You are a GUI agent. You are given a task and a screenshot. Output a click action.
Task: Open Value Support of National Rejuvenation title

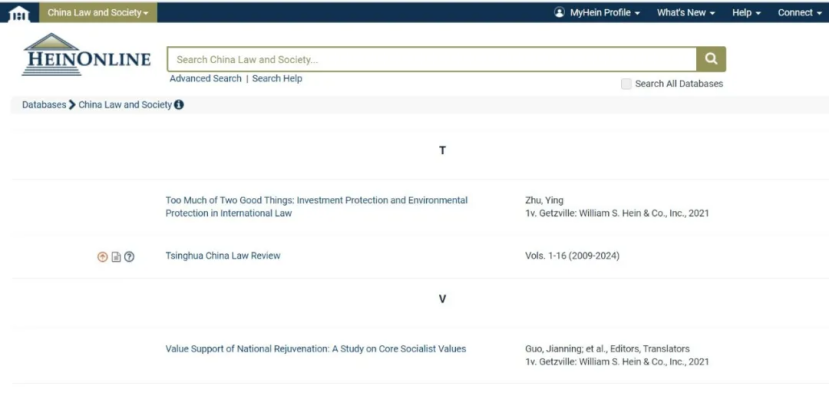click(315, 349)
